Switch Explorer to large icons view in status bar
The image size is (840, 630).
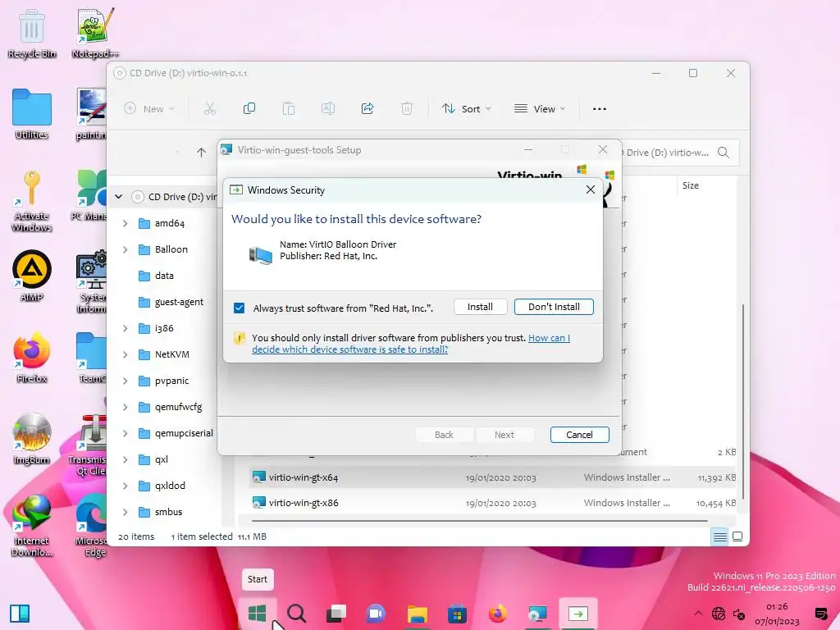737,536
